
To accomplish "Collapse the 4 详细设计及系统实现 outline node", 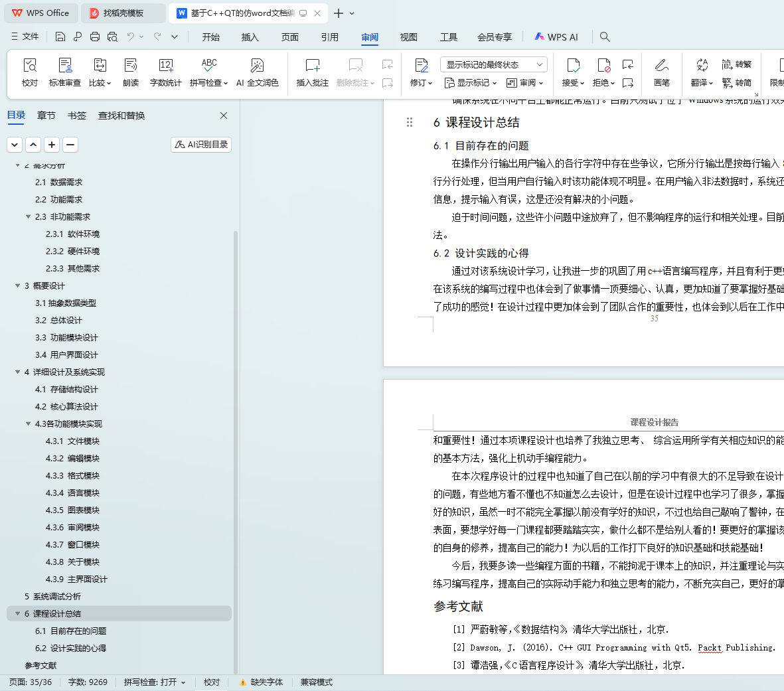I will click(17, 372).
